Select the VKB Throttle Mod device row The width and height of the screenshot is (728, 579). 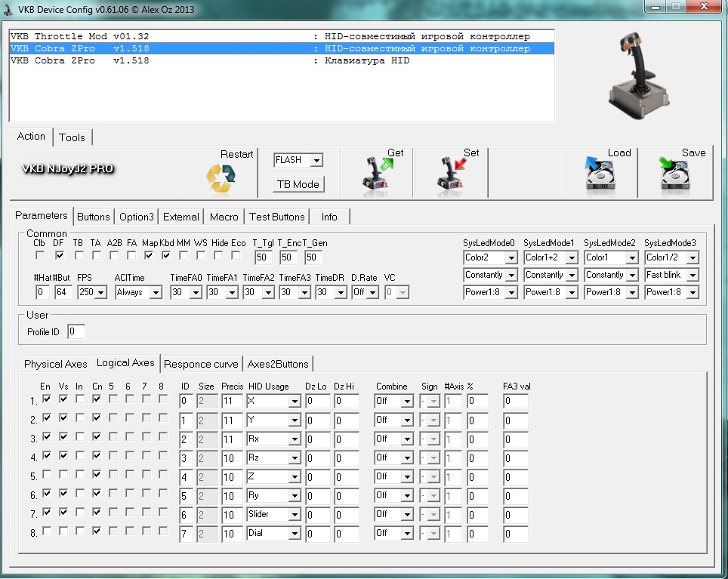[151, 36]
